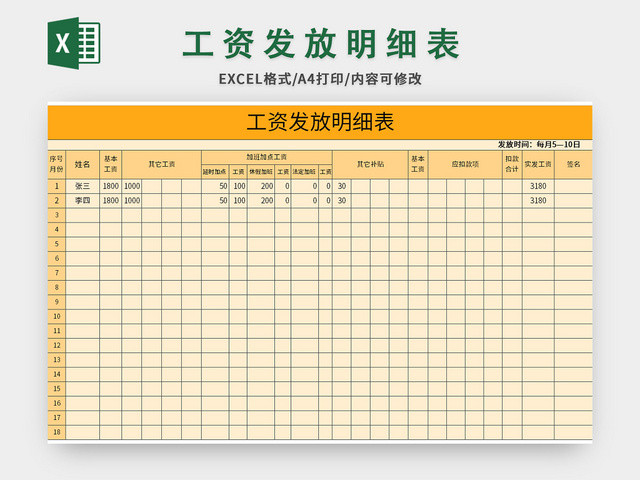Select the 序号月份 header cell
Viewport: 640px width, 480px height.
pos(57,164)
